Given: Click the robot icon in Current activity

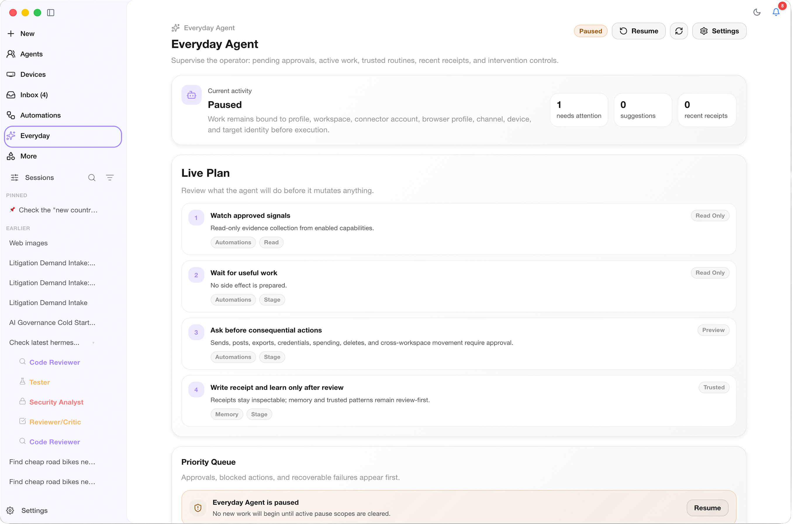Looking at the screenshot, I should 191,95.
